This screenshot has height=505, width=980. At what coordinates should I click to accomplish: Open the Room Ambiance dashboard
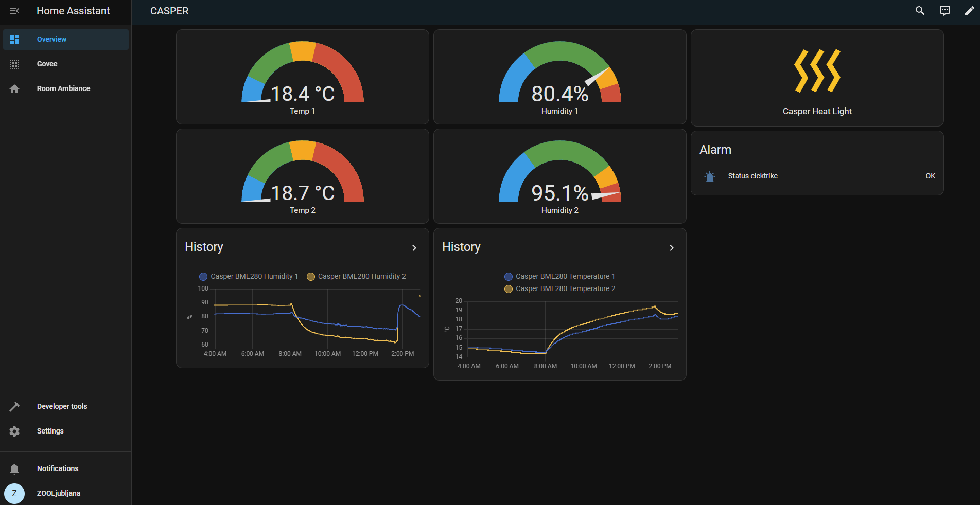63,88
